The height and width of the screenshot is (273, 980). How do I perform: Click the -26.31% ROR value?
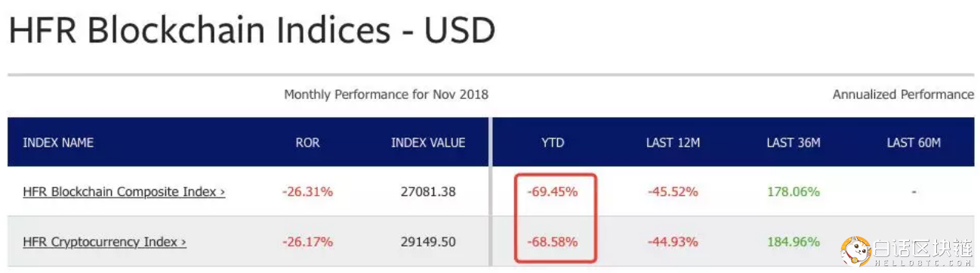pos(307,192)
